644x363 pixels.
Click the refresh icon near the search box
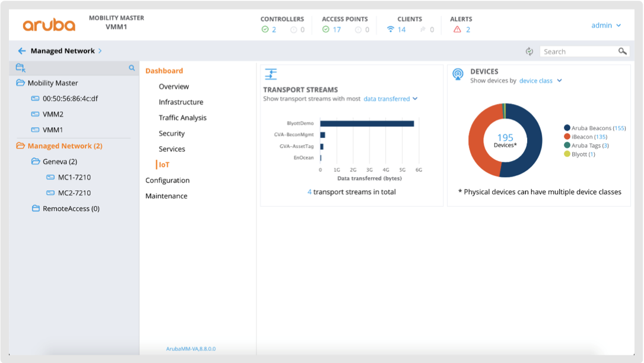(x=529, y=52)
